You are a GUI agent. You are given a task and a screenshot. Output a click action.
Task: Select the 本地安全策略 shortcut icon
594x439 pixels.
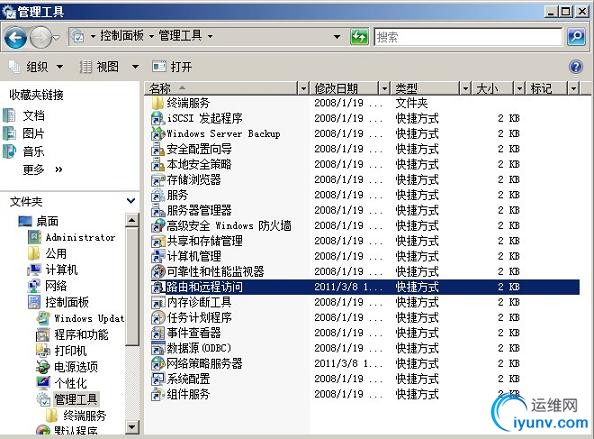point(157,164)
